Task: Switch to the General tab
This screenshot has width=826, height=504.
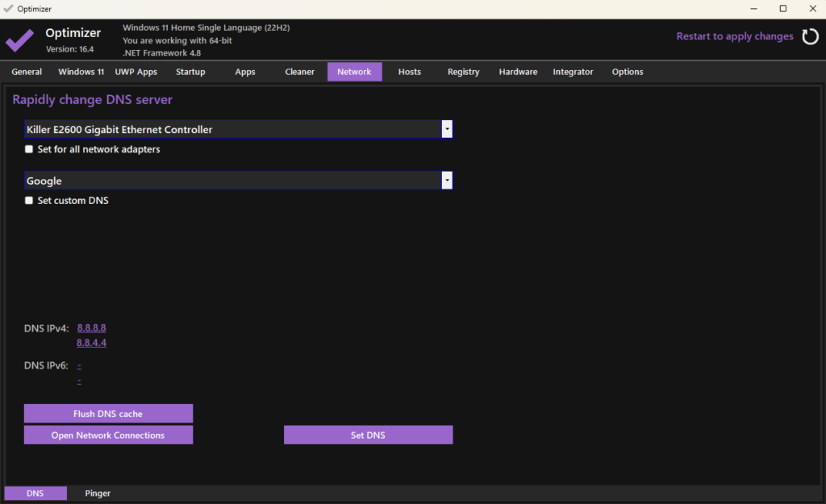Action: click(27, 72)
